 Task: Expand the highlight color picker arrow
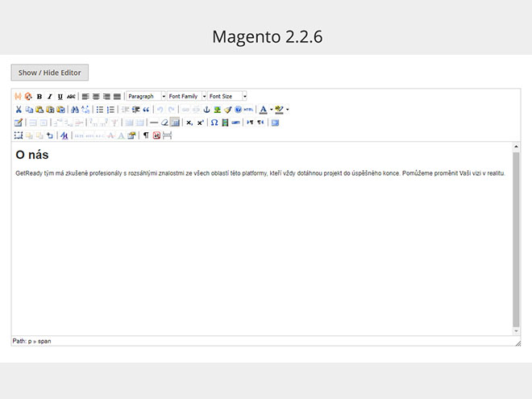(288, 110)
